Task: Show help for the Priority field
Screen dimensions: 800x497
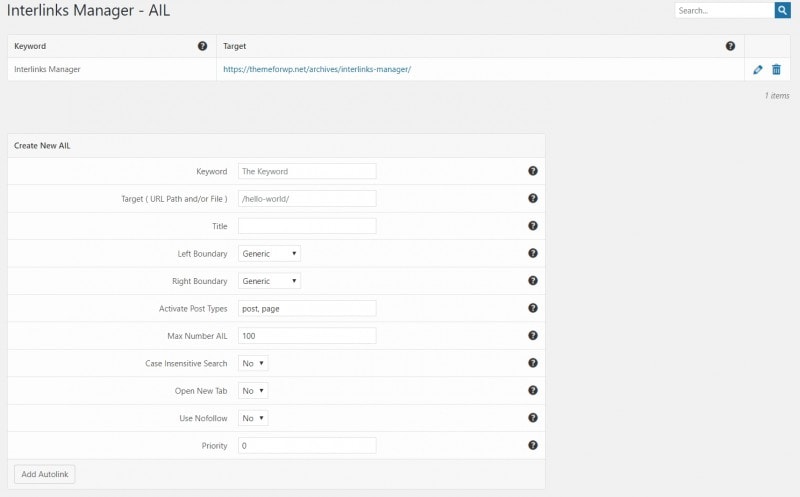Action: pyautogui.click(x=533, y=445)
